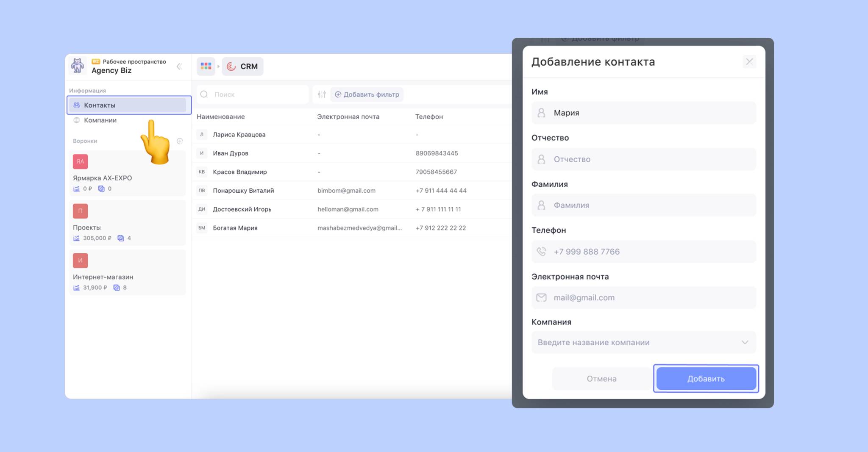The width and height of the screenshot is (868, 452).
Task: Expand the Компания dropdown arrow
Action: tap(745, 342)
